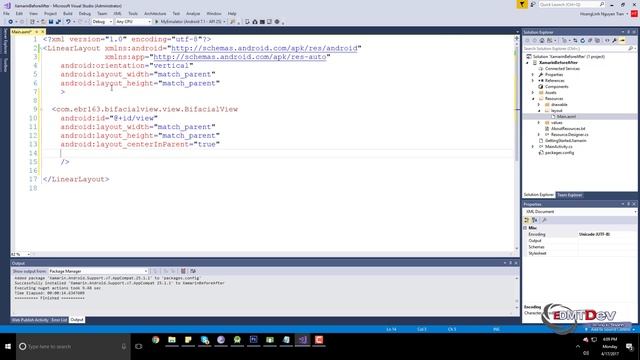Follow the schemas.android.com/apk/res/android link
640x360 pixels.
(x=264, y=48)
